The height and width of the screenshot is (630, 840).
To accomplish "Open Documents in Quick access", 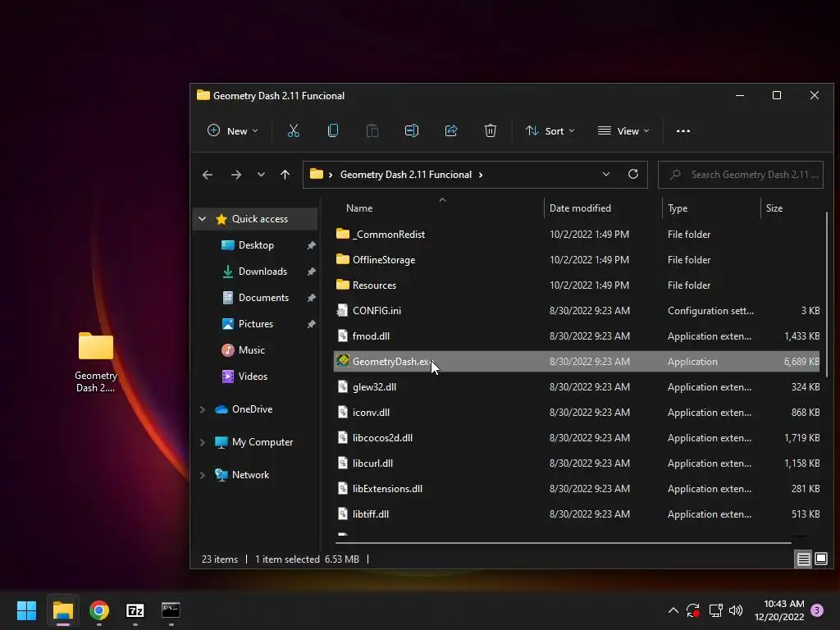I will tap(263, 297).
